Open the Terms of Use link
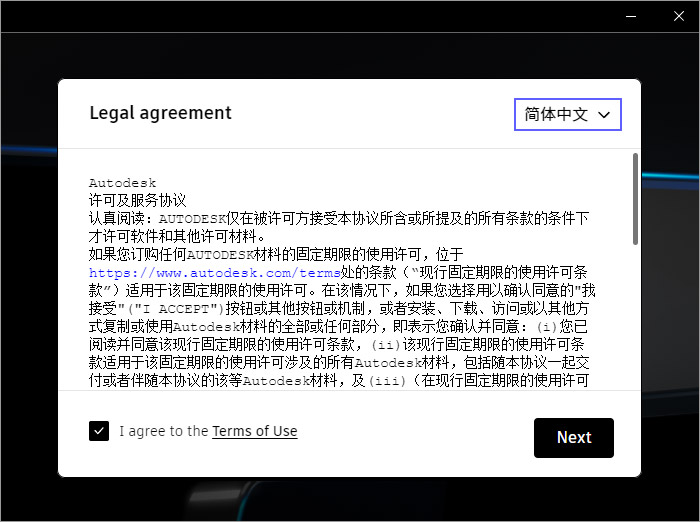The image size is (700, 522). [254, 431]
